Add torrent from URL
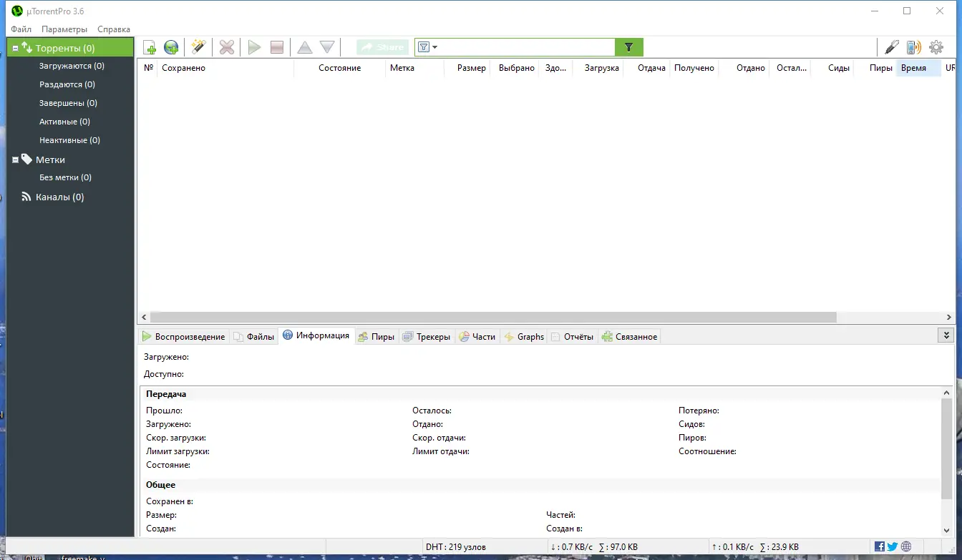 point(170,46)
